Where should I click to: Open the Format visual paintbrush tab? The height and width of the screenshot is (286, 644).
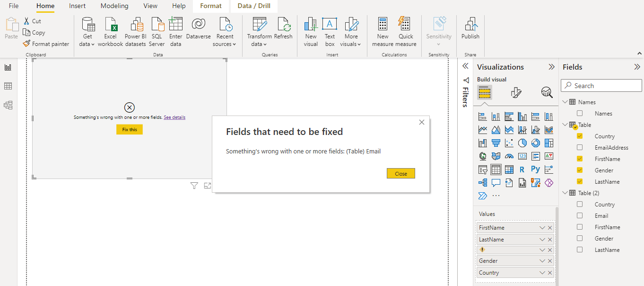(516, 92)
